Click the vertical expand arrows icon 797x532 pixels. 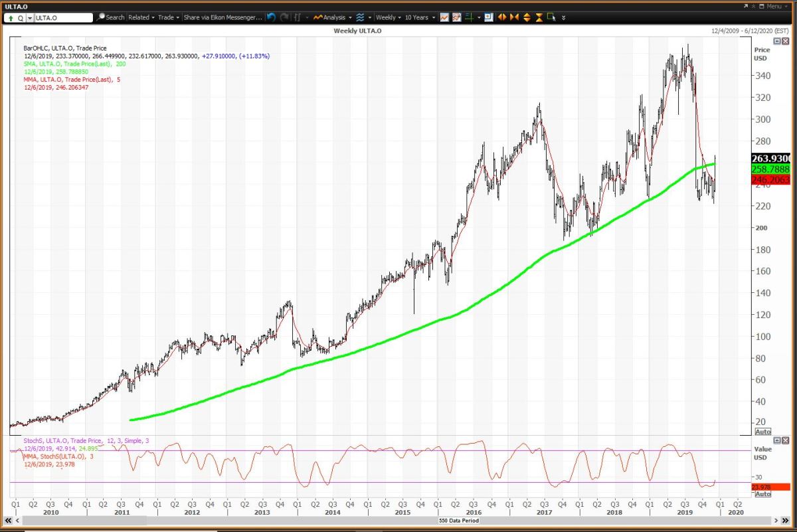527,17
